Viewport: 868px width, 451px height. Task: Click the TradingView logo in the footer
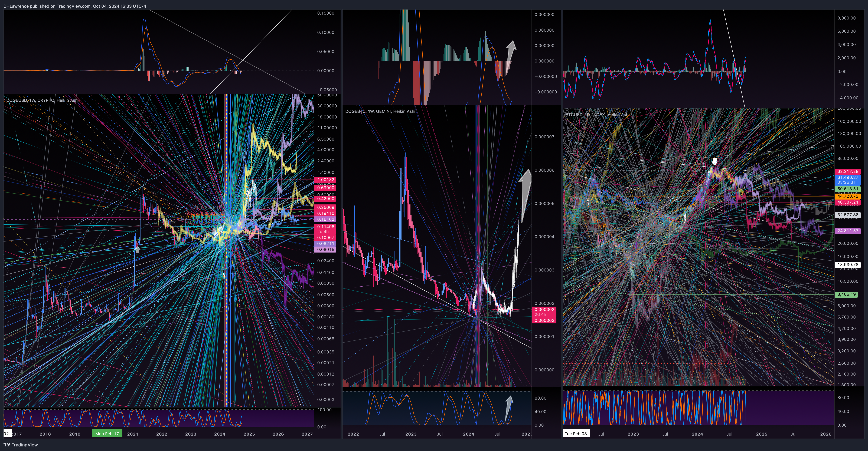(x=21, y=445)
